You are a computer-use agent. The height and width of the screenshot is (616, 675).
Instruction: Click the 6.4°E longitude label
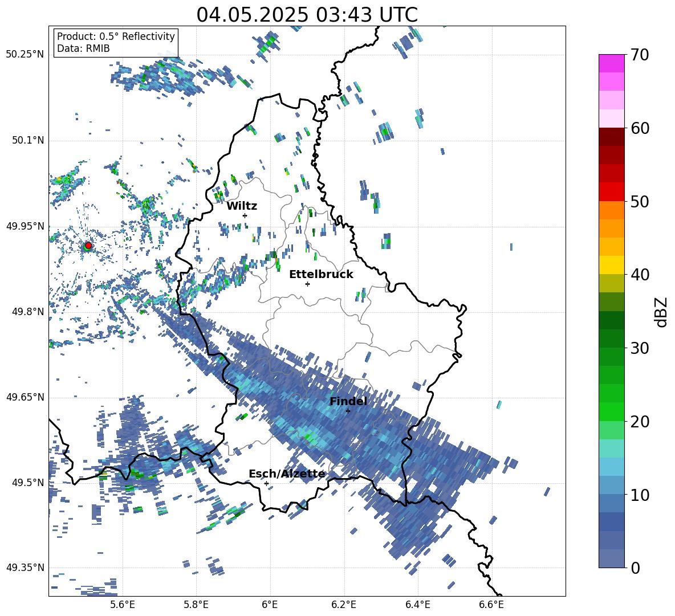click(x=417, y=605)
